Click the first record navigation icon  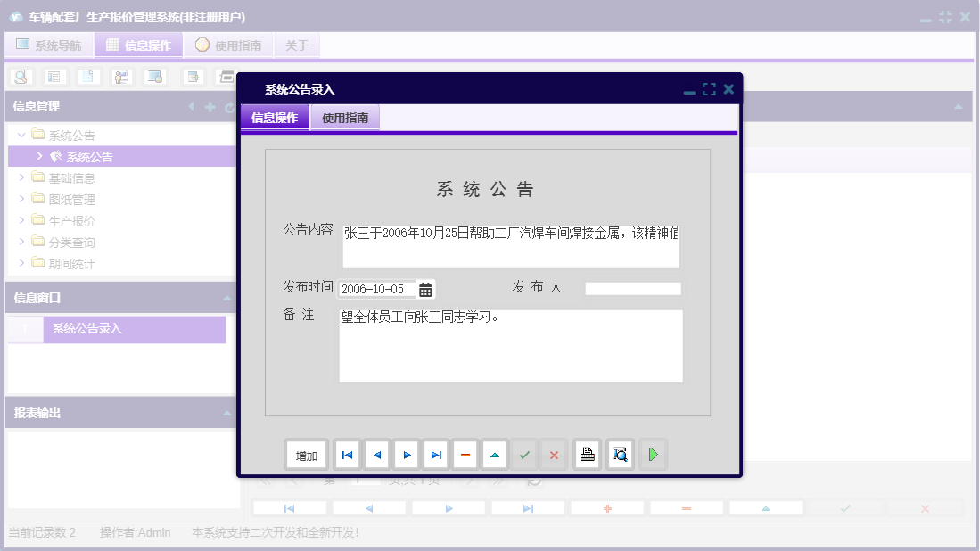coord(347,454)
